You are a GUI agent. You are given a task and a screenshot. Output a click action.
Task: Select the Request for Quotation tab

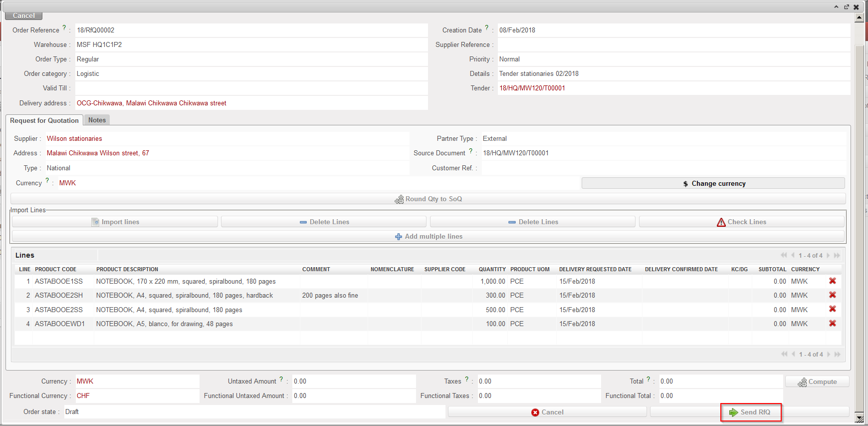44,120
